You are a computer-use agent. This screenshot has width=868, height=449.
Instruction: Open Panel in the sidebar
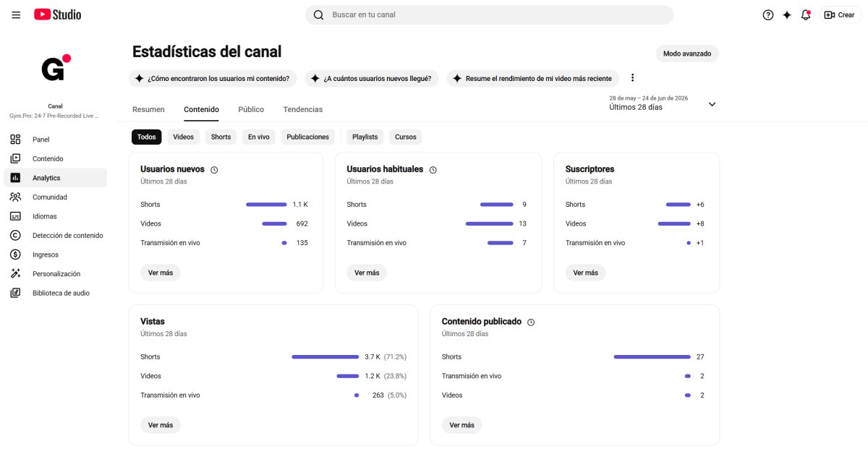point(55,140)
